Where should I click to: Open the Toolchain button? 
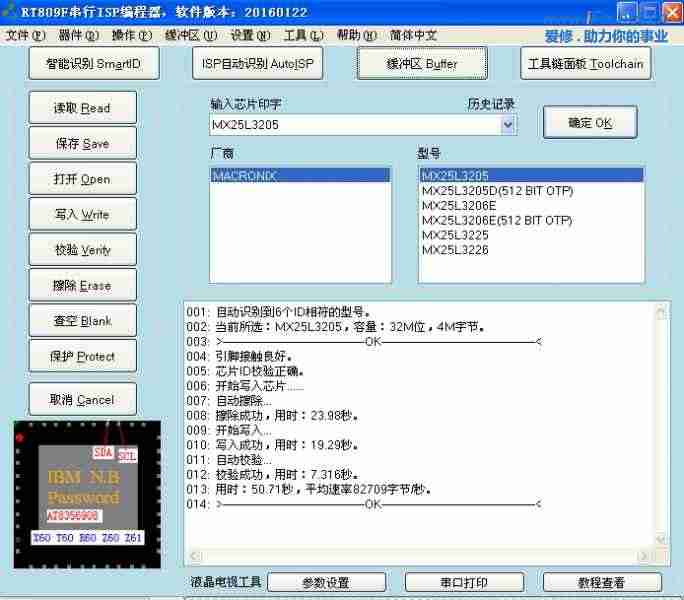(586, 64)
